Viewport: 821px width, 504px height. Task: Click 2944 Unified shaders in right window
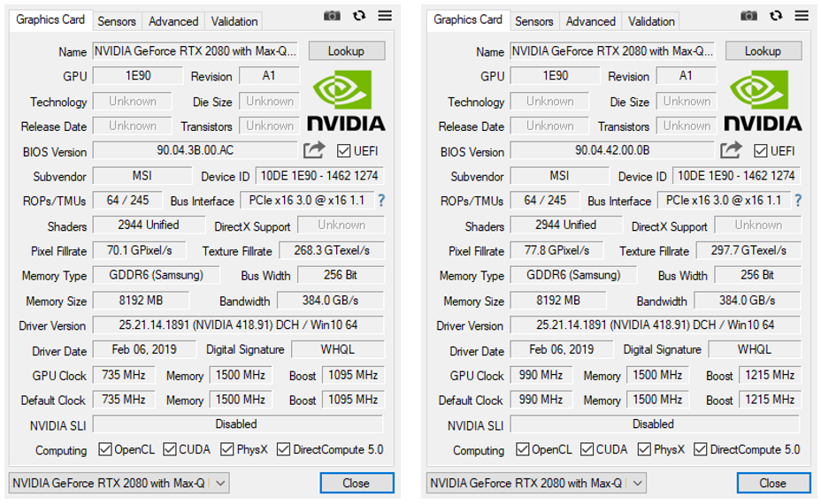[566, 225]
